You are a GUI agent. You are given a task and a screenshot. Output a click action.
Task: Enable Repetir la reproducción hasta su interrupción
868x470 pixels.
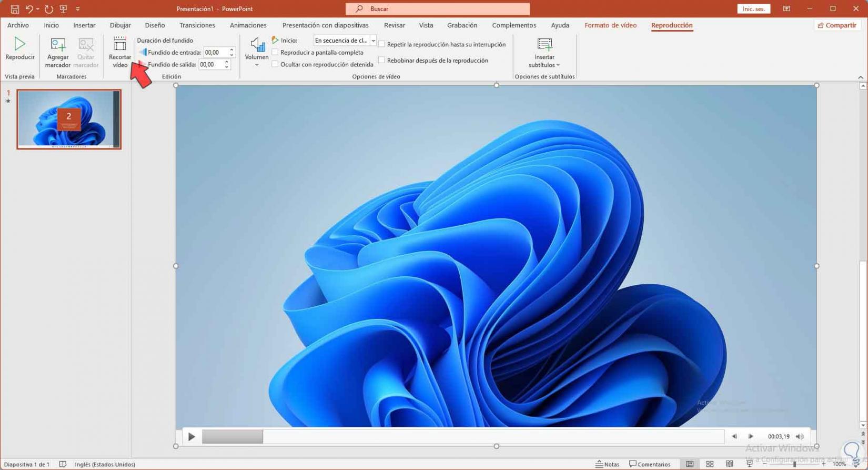point(381,44)
